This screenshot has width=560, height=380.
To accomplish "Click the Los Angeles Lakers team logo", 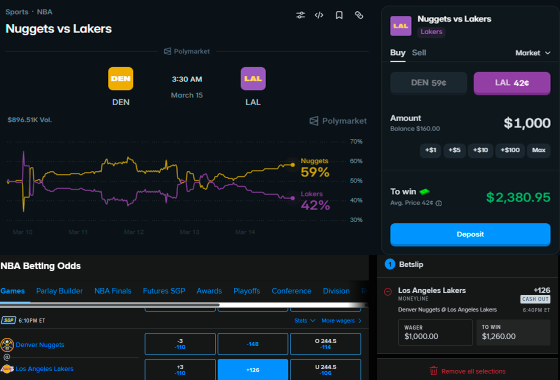I will point(7,369).
